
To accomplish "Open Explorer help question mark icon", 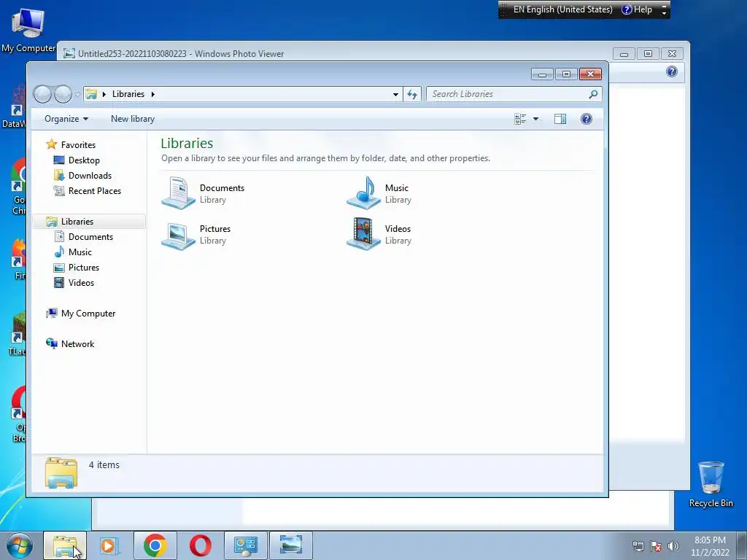I will tap(587, 119).
